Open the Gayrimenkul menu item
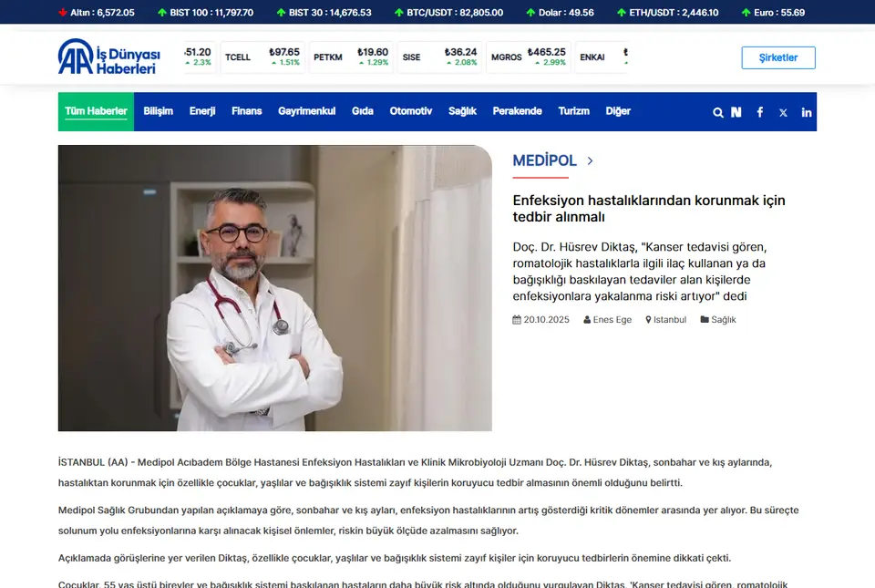Image resolution: width=875 pixels, height=588 pixels. coord(307,111)
